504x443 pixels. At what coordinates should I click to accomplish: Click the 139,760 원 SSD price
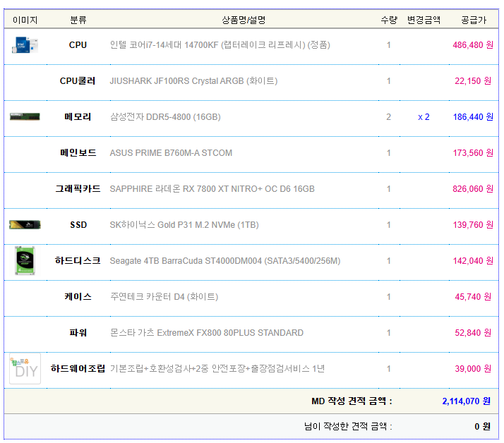point(473,225)
